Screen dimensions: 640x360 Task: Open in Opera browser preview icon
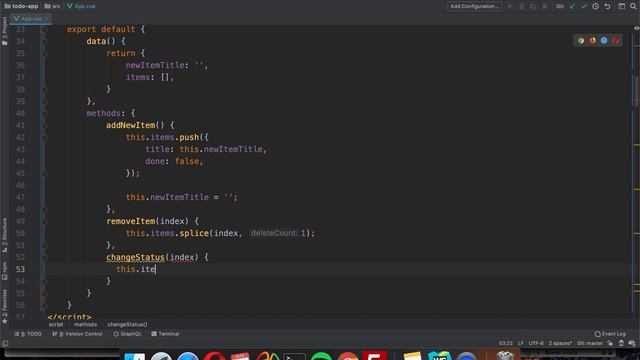(615, 40)
